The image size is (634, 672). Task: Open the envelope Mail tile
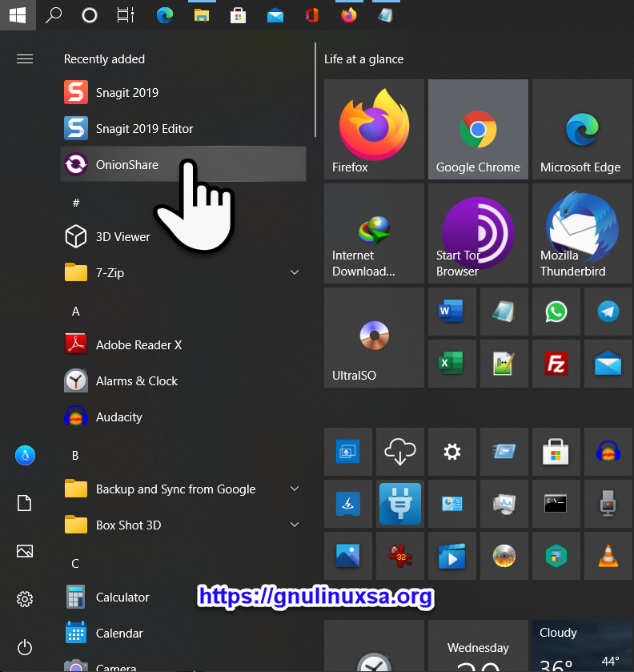click(608, 364)
